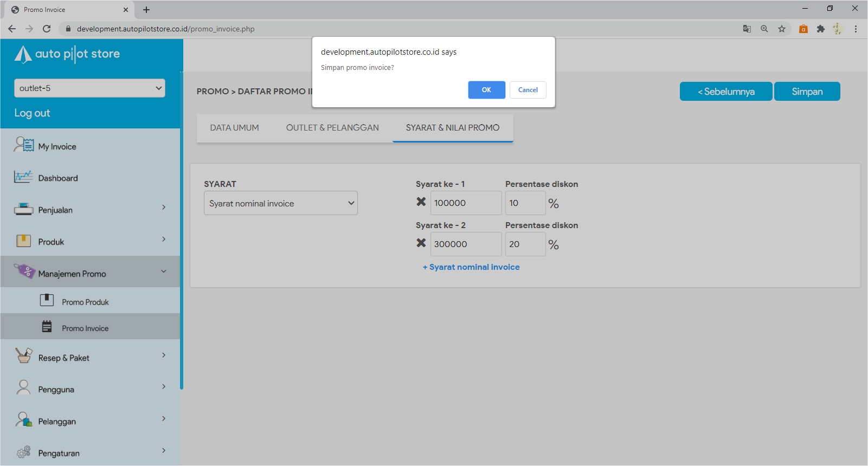
Task: Reload the page in browser
Action: (x=47, y=29)
